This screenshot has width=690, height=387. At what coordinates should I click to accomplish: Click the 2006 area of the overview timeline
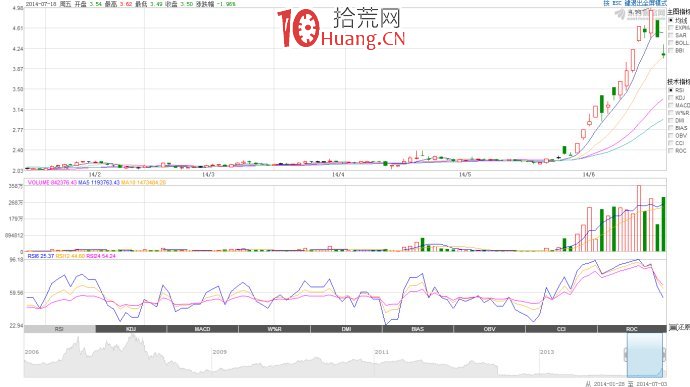pos(32,352)
